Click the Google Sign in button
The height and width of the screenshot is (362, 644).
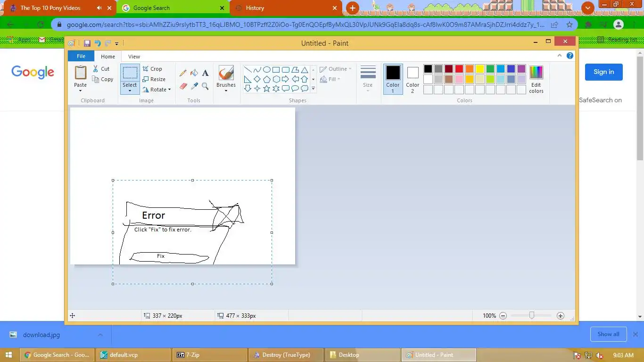pos(603,72)
